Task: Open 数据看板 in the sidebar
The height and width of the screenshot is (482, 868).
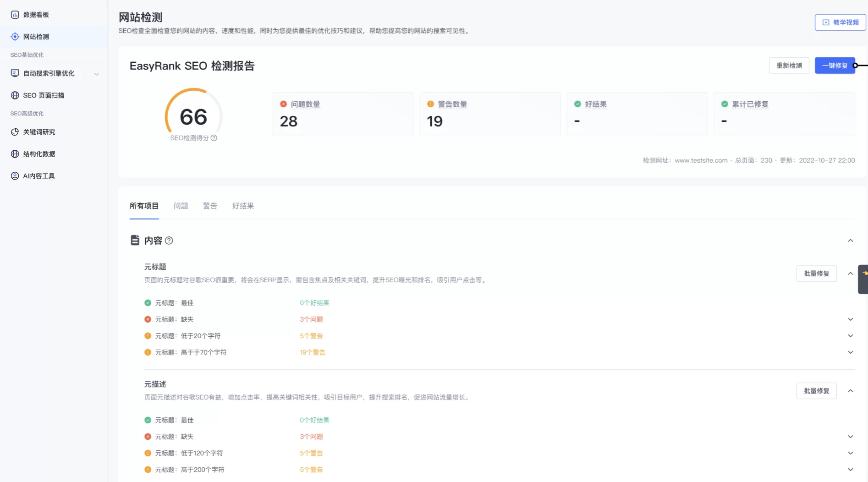Action: [54, 15]
